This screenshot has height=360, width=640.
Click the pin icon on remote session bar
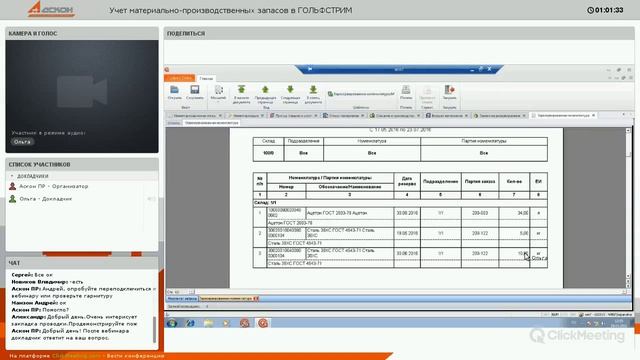(310, 69)
